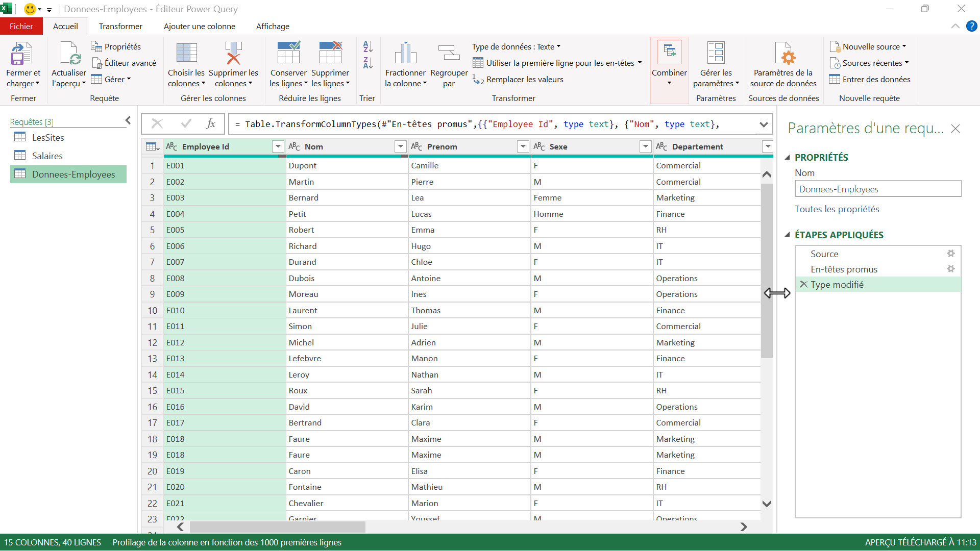Open the gear settings for Source step
The height and width of the screenshot is (551, 980).
(x=950, y=254)
